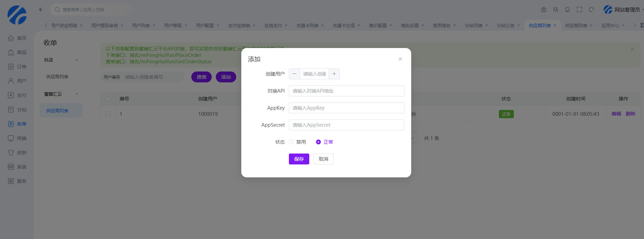This screenshot has height=239, width=644.
Task: Click the 保存 button in dialog
Action: 299,159
